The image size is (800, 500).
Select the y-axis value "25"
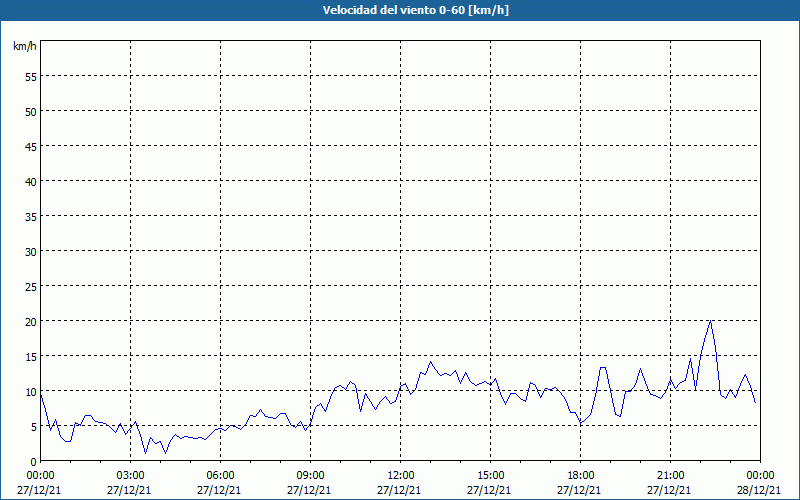[31, 286]
